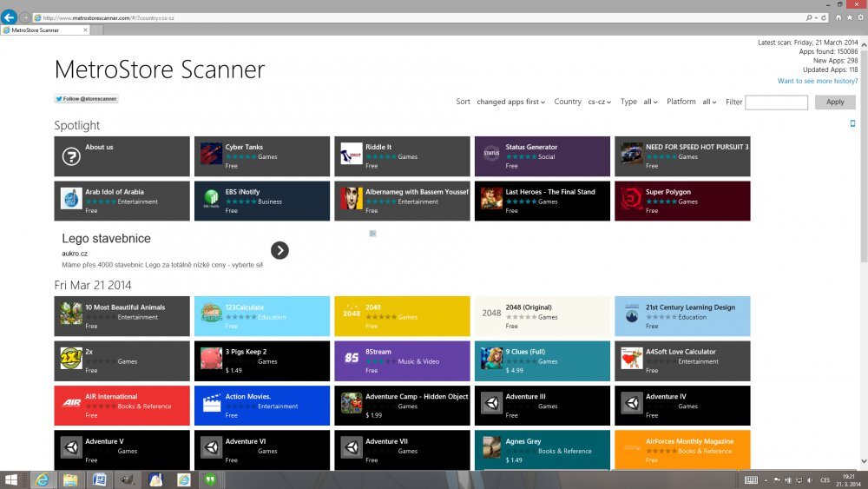Open the Word icon in the taskbar

coord(98,479)
